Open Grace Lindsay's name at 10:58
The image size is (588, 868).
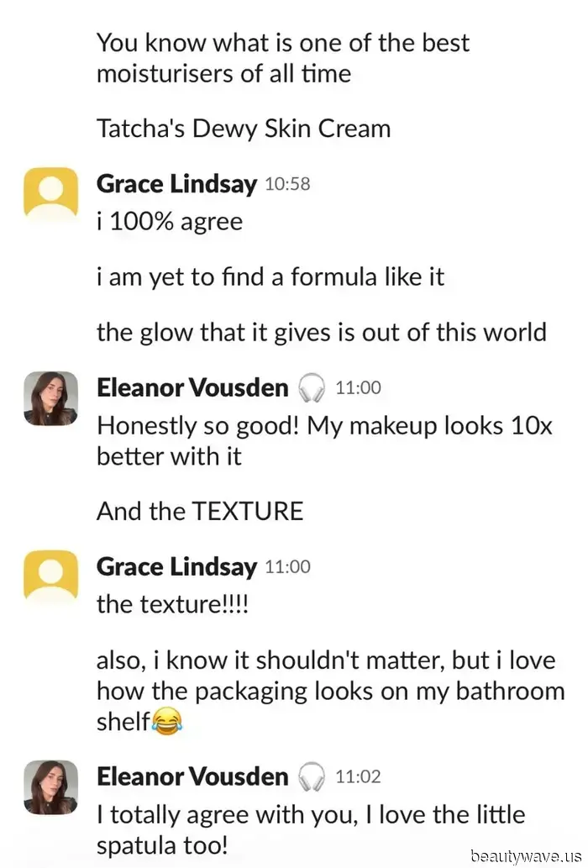click(x=176, y=184)
